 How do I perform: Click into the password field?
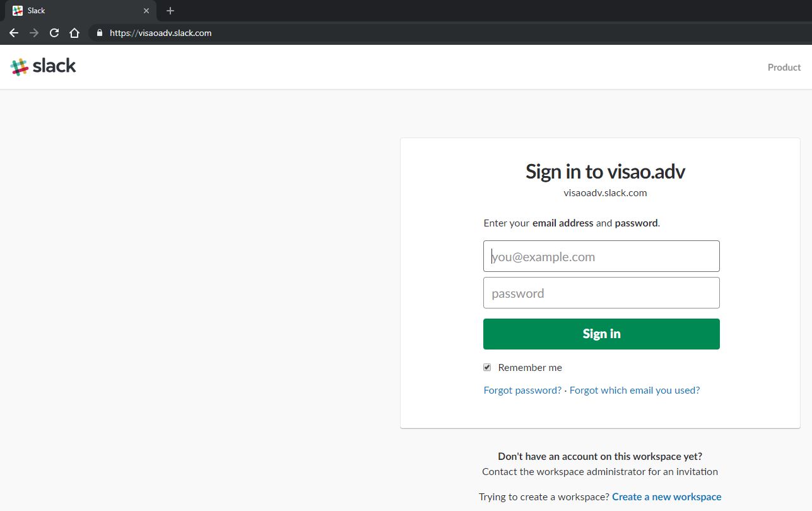tap(601, 293)
